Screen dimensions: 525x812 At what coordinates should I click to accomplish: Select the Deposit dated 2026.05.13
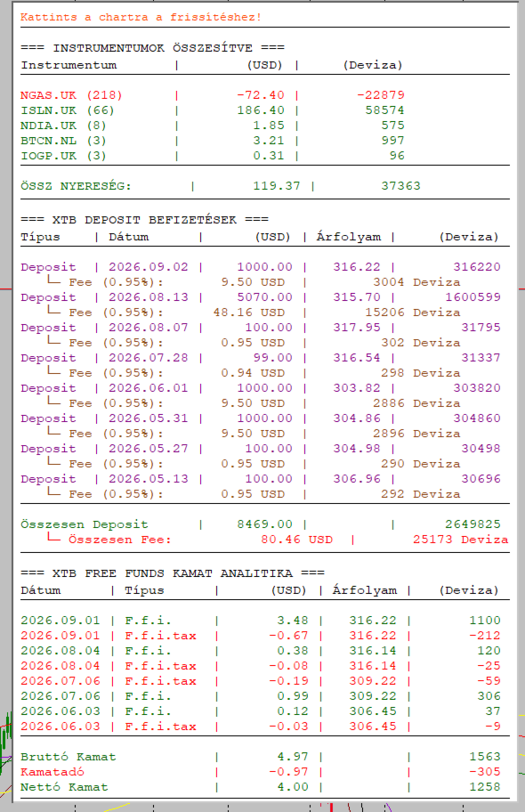pyautogui.click(x=261, y=479)
